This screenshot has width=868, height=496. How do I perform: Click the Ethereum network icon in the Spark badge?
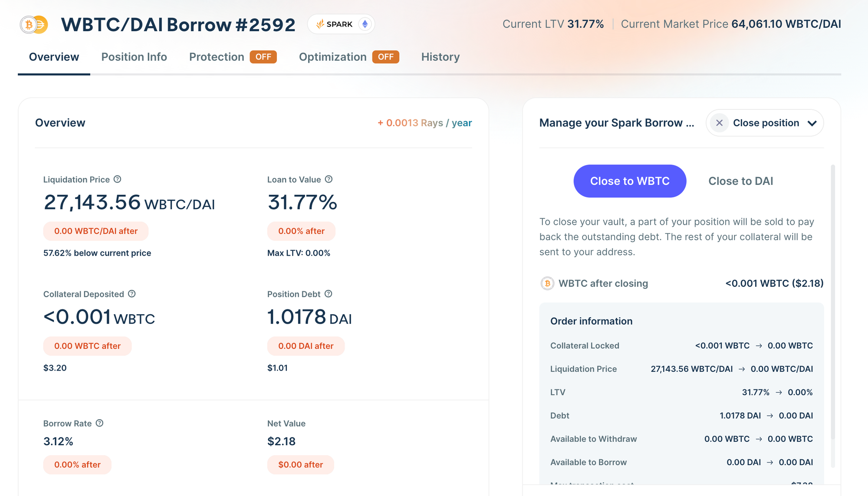point(365,24)
